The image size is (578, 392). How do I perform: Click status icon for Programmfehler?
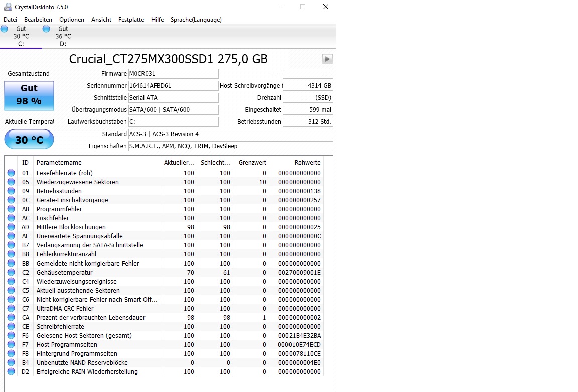coord(11,209)
